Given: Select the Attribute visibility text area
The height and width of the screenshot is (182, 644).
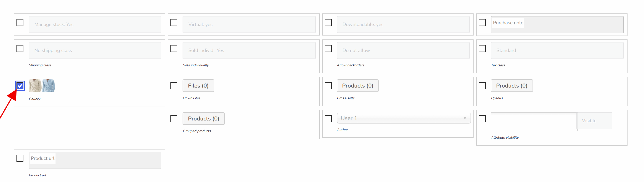Looking at the screenshot, I should [x=534, y=122].
